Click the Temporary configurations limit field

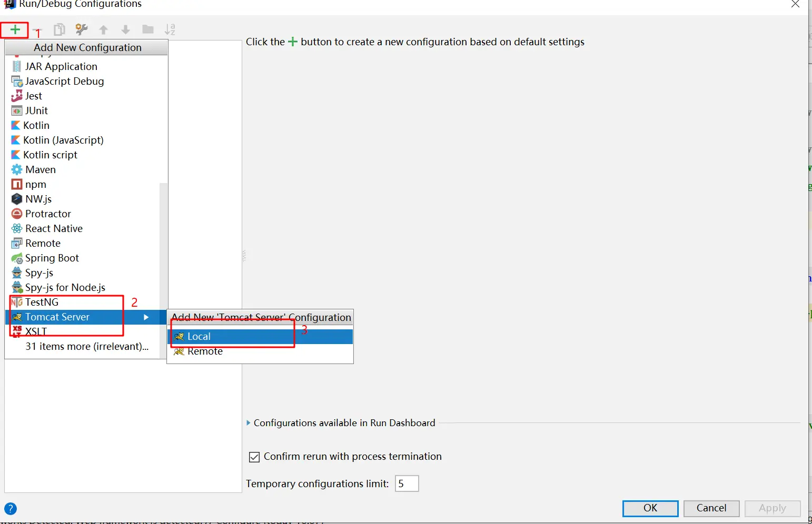click(x=407, y=483)
